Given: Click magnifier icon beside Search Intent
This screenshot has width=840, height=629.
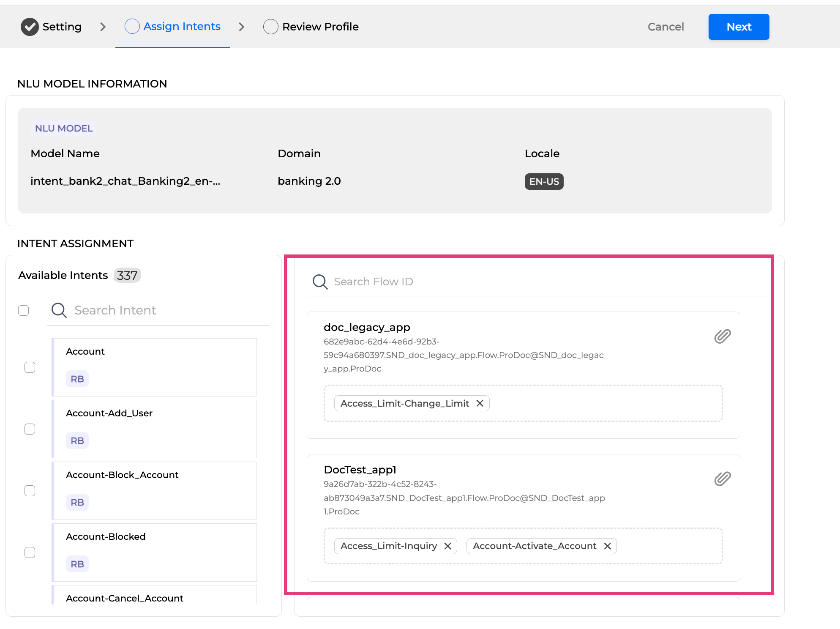Looking at the screenshot, I should [59, 310].
